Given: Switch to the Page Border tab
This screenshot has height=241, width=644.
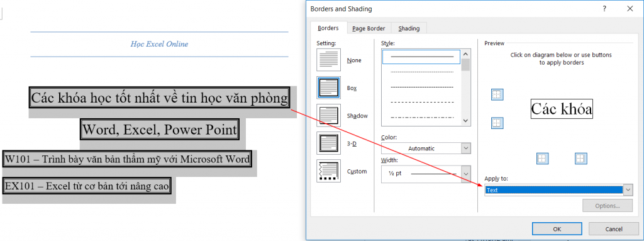Looking at the screenshot, I should click(x=369, y=28).
